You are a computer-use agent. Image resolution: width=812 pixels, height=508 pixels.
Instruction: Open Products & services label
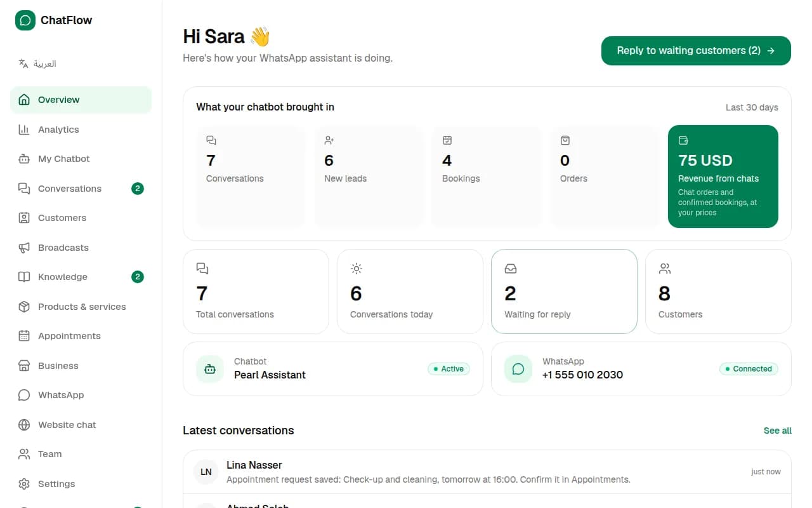(82, 307)
